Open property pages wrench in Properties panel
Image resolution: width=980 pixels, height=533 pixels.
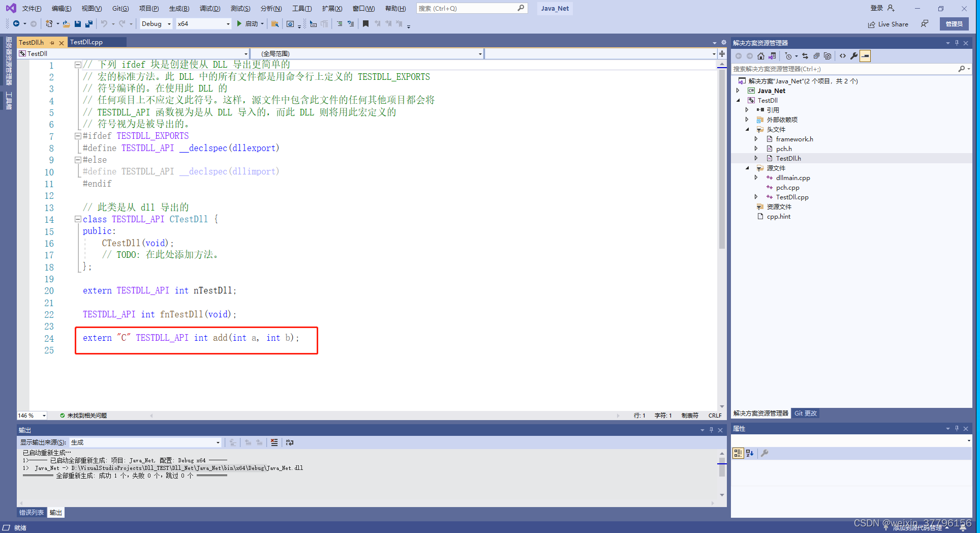764,453
